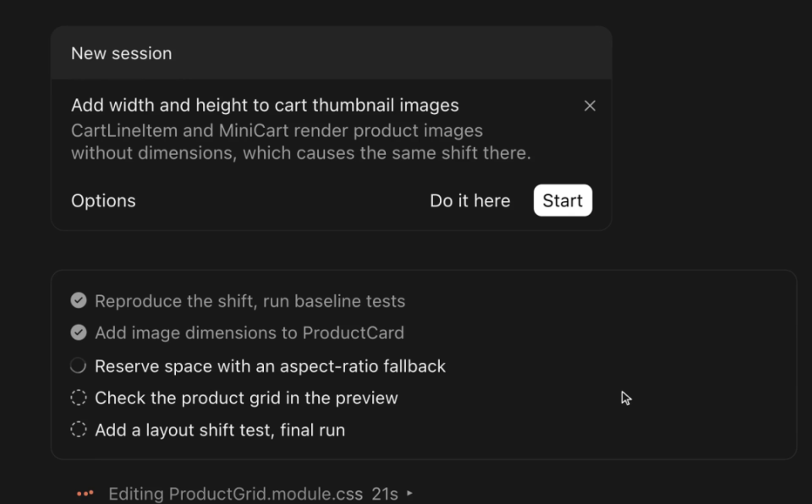
Task: Select Check the product grid in the preview
Action: (x=246, y=397)
